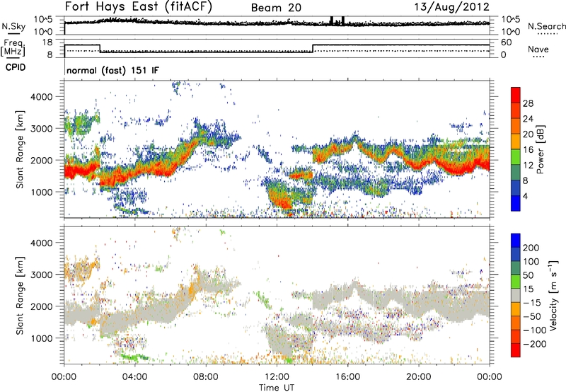Screen dimensions: 566x392
Task: Click the '3000' tick in the velocity panel
Action: point(41,275)
